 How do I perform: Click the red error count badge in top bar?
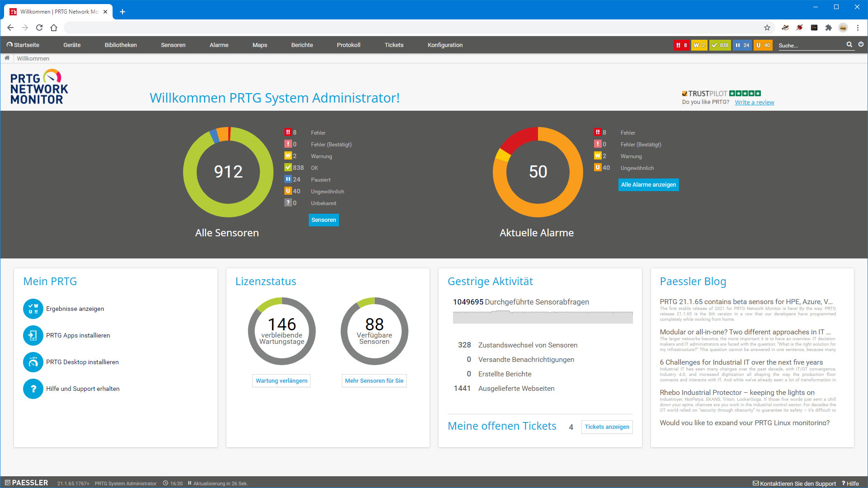click(681, 45)
